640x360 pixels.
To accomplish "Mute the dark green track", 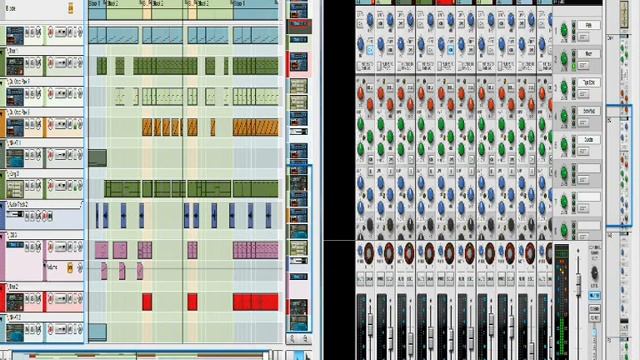I will [27, 63].
